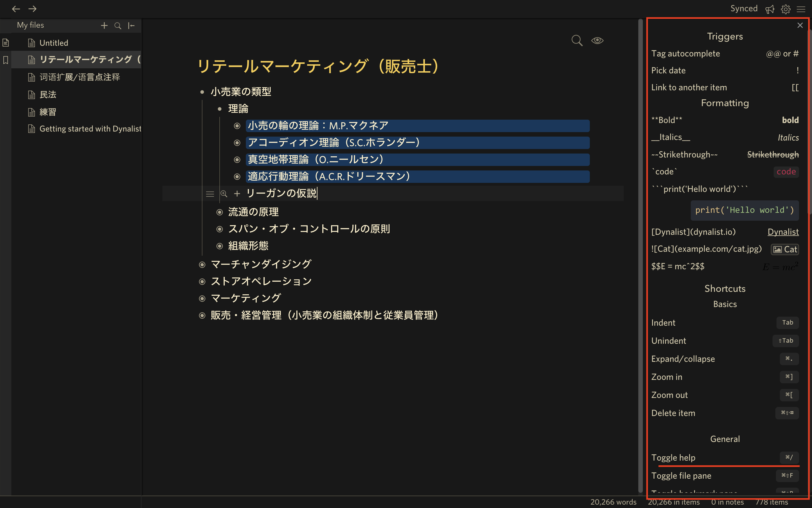Expand リーガンの仮説 with plus icon
812x508 pixels.
tap(237, 194)
